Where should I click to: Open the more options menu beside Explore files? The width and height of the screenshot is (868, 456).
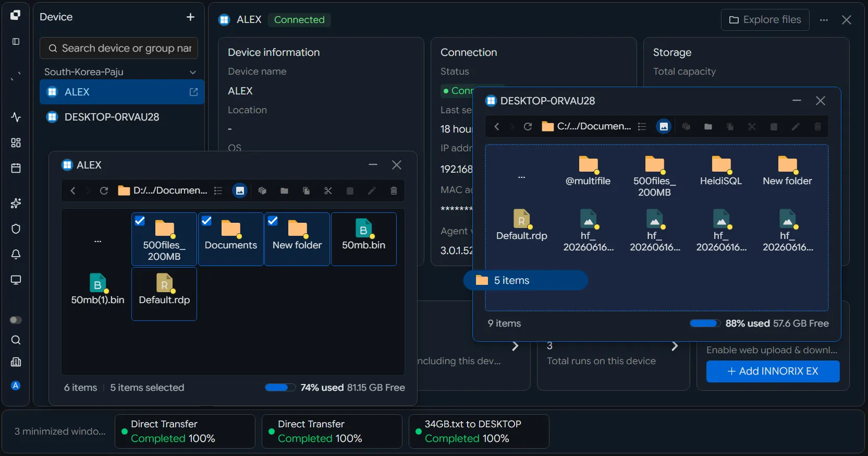pos(824,20)
